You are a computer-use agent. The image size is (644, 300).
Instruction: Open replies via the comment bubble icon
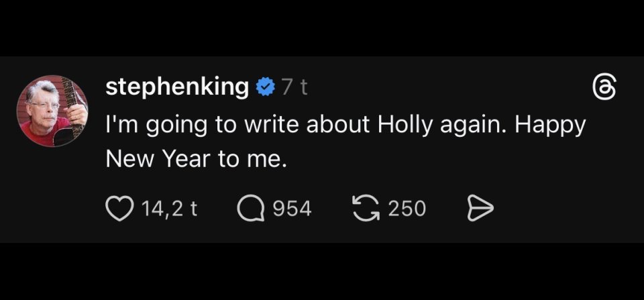point(252,209)
